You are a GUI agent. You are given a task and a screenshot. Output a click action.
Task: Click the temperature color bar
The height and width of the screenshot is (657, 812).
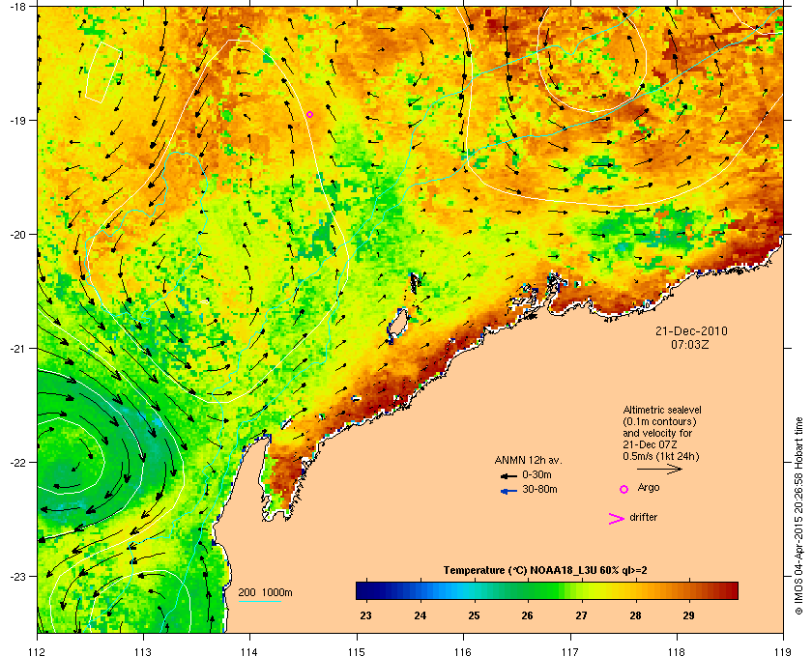(x=547, y=590)
